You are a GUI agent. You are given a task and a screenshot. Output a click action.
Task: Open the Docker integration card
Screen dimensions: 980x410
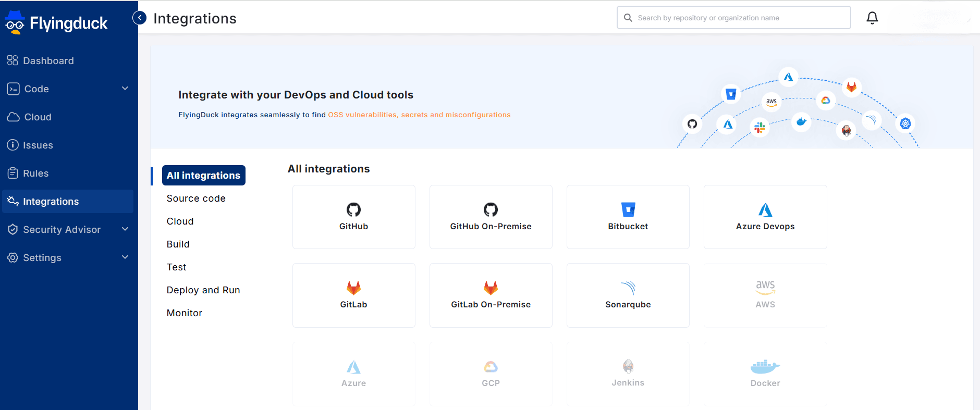tap(765, 374)
